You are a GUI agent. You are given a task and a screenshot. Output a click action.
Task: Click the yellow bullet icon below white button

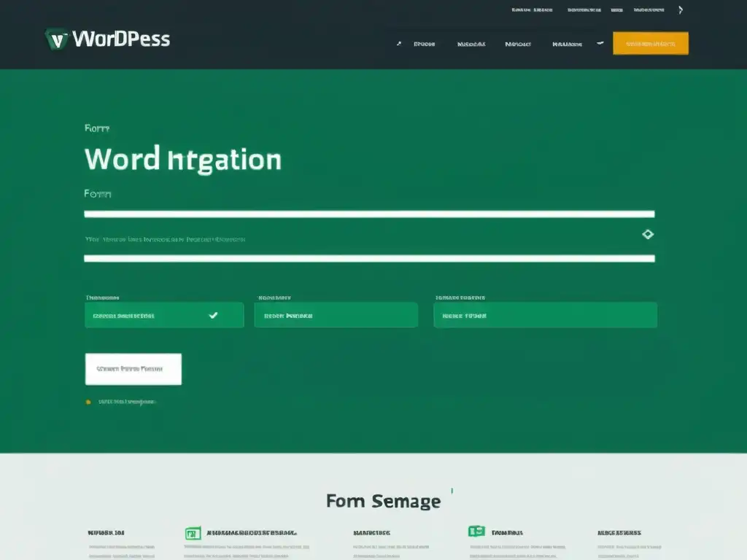(89, 402)
